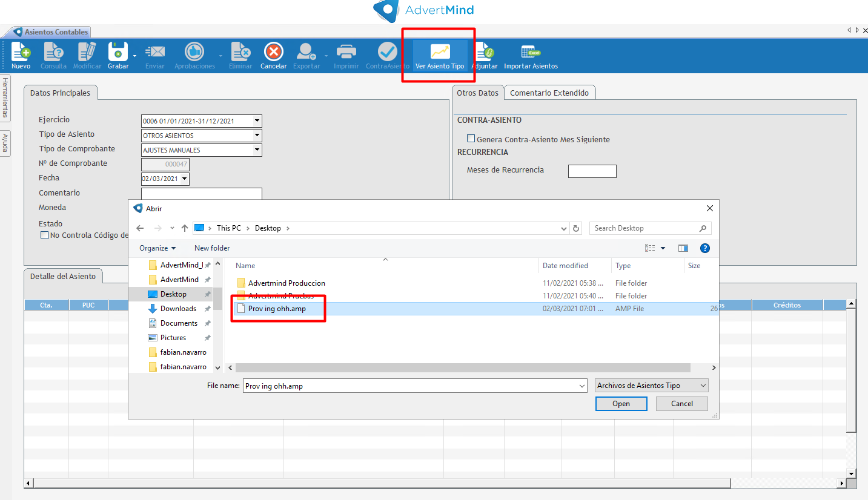
Task: Toggle the No Controla Código checkbox
Action: (44, 235)
